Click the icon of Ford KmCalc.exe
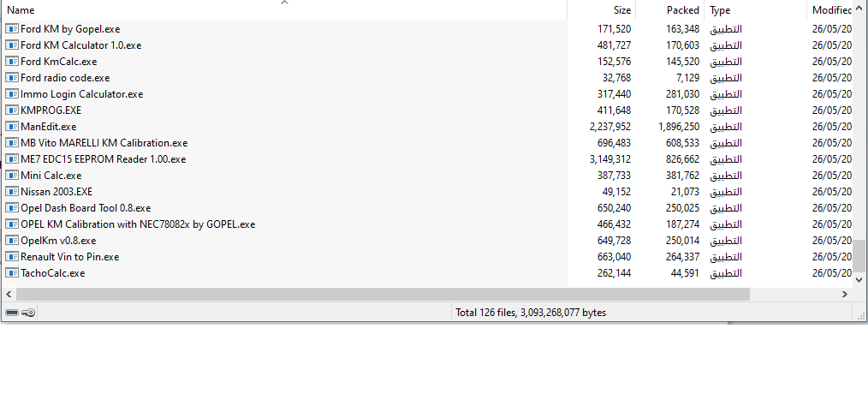Viewport: 868px width, 394px height. pyautogui.click(x=12, y=62)
